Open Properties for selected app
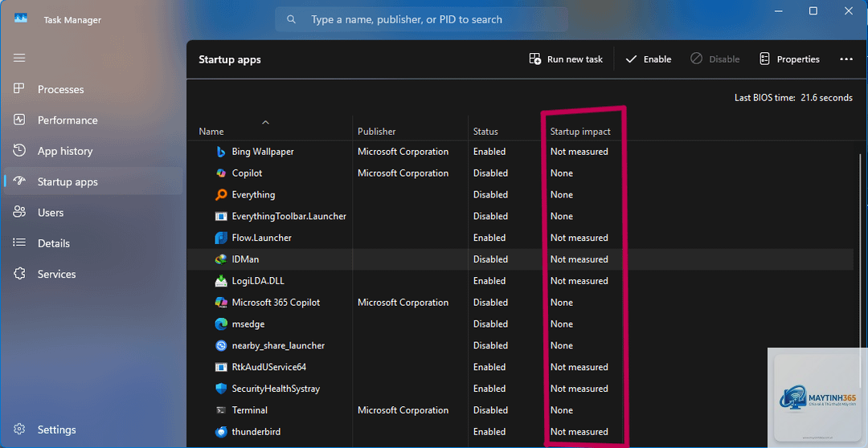Screen dimensions: 868x448 click(789, 59)
